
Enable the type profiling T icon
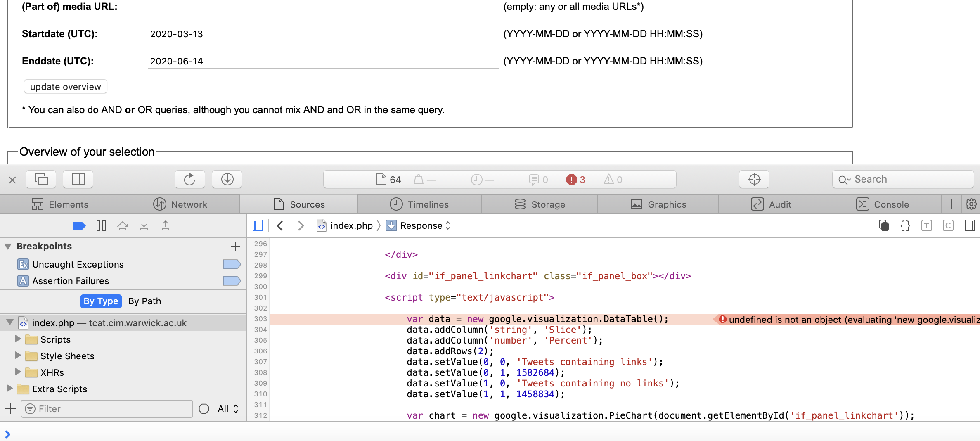click(927, 225)
